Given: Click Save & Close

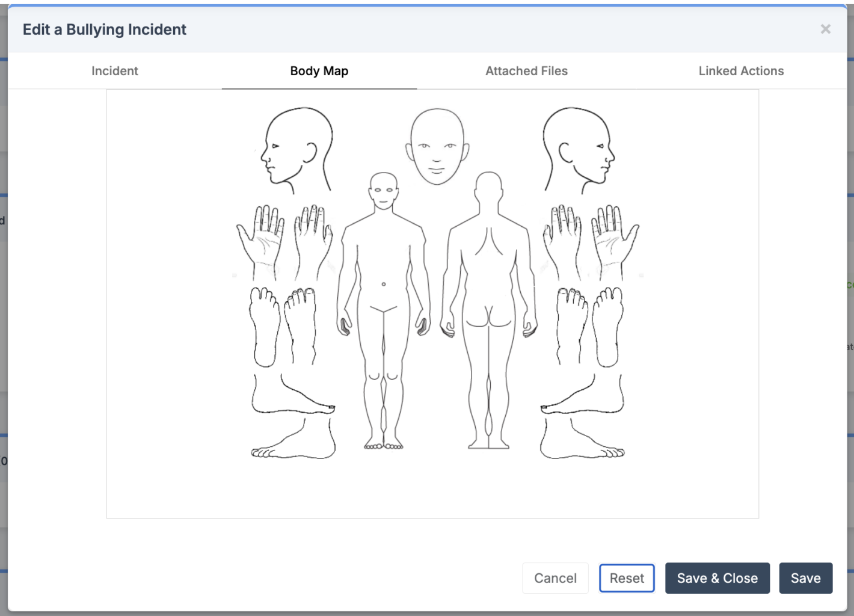Looking at the screenshot, I should (x=717, y=578).
